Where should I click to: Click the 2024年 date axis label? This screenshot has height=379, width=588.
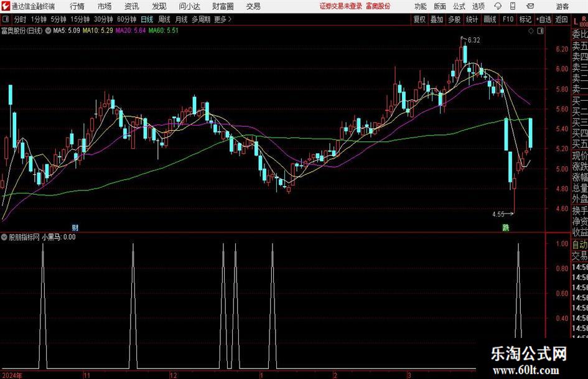click(x=12, y=375)
